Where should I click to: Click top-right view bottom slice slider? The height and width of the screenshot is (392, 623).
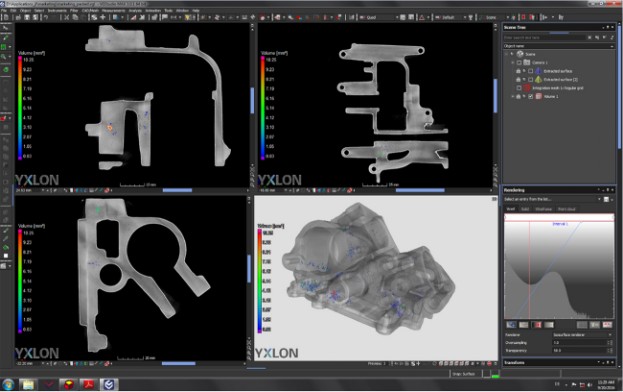coord(420,191)
